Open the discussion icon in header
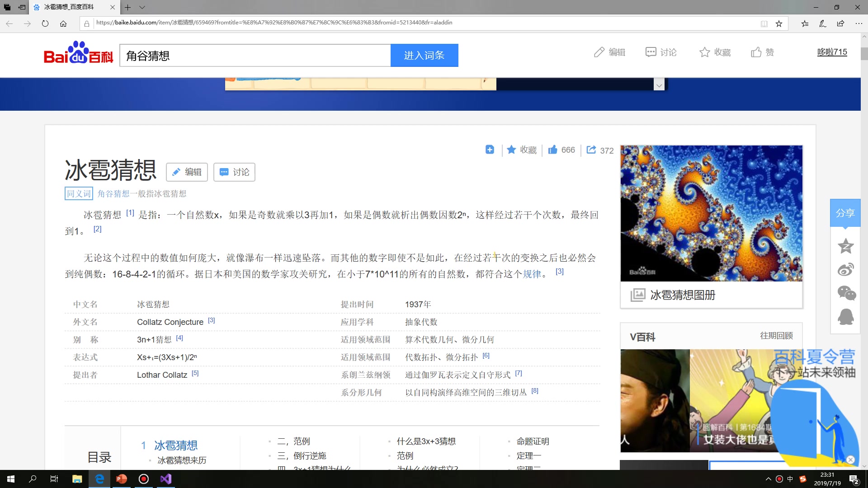The width and height of the screenshot is (868, 488). (651, 52)
